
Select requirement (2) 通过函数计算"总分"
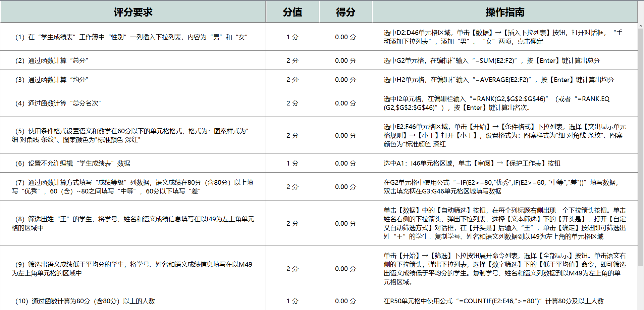(52, 60)
